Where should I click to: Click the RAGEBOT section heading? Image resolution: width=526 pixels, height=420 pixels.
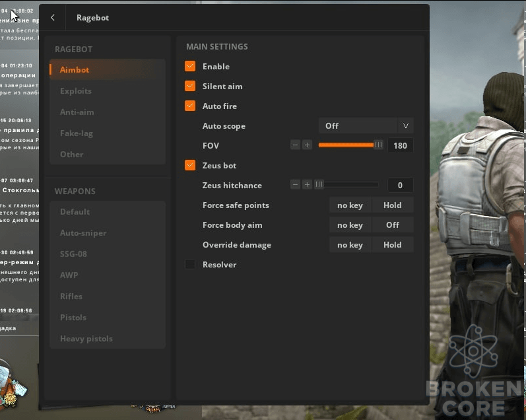pyautogui.click(x=73, y=50)
